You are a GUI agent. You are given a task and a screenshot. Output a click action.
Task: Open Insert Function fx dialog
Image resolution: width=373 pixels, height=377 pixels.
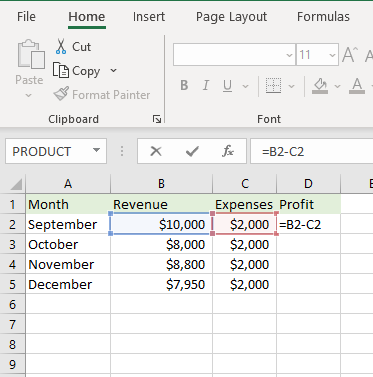click(228, 152)
